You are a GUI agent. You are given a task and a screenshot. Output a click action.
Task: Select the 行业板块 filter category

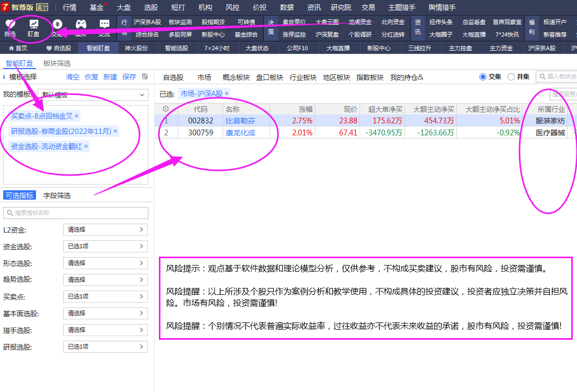[303, 77]
